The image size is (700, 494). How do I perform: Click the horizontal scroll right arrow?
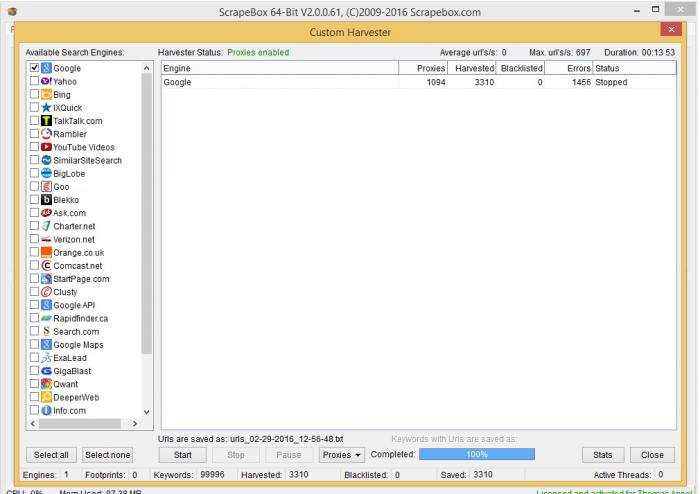135,423
